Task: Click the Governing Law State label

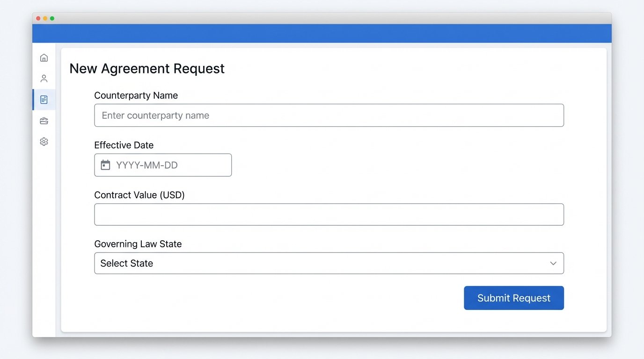Action: pos(138,244)
